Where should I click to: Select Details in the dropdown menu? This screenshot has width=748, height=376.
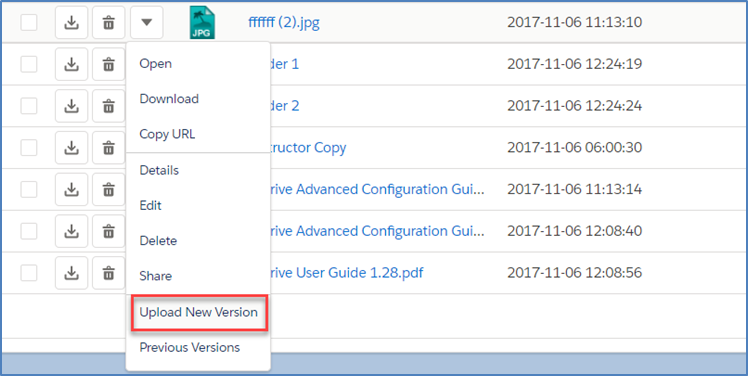159,170
